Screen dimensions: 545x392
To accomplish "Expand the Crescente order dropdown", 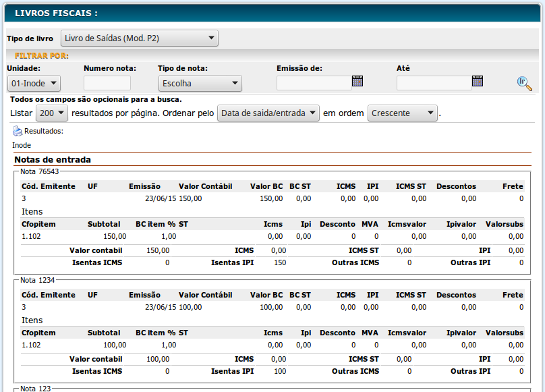I will 403,113.
